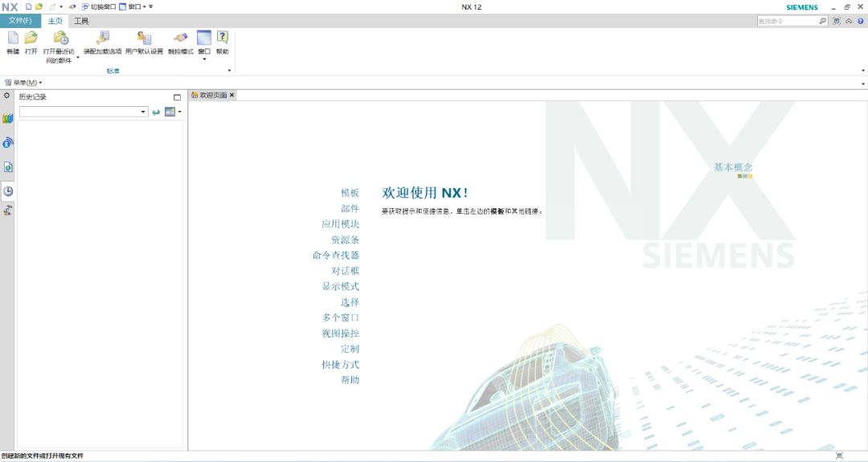Click new file icon in quick access toolbar
The width and height of the screenshot is (868, 462).
pyautogui.click(x=29, y=6)
